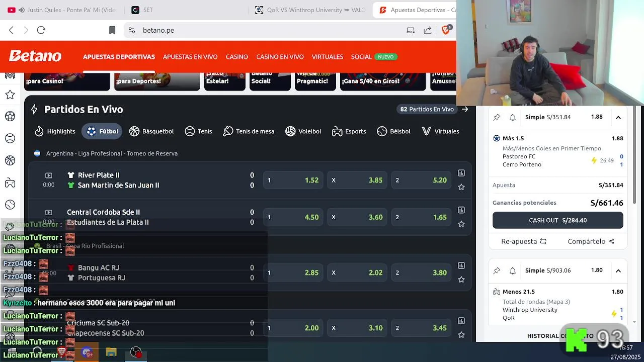Select the Básquetbol filter
Viewport: 644px width, 362px height.
[x=151, y=131]
